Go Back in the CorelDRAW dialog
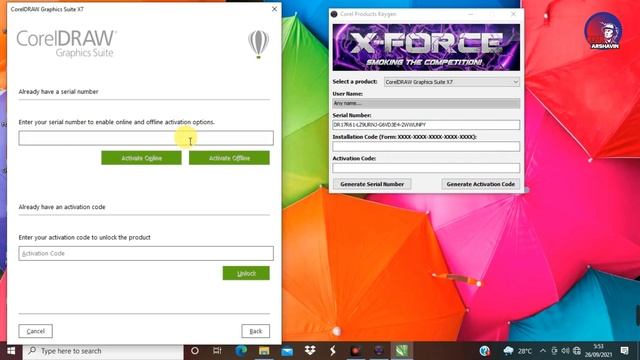 (256, 331)
